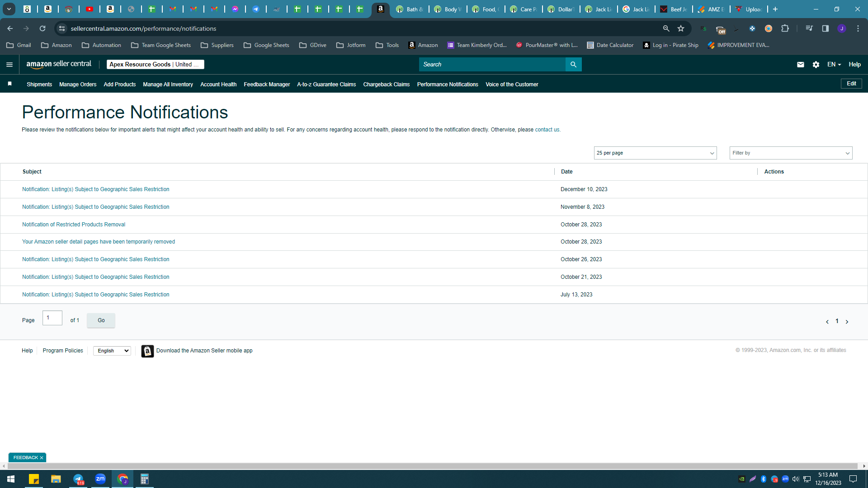Image resolution: width=868 pixels, height=488 pixels.
Task: Open the English language selector in footer
Action: click(112, 351)
